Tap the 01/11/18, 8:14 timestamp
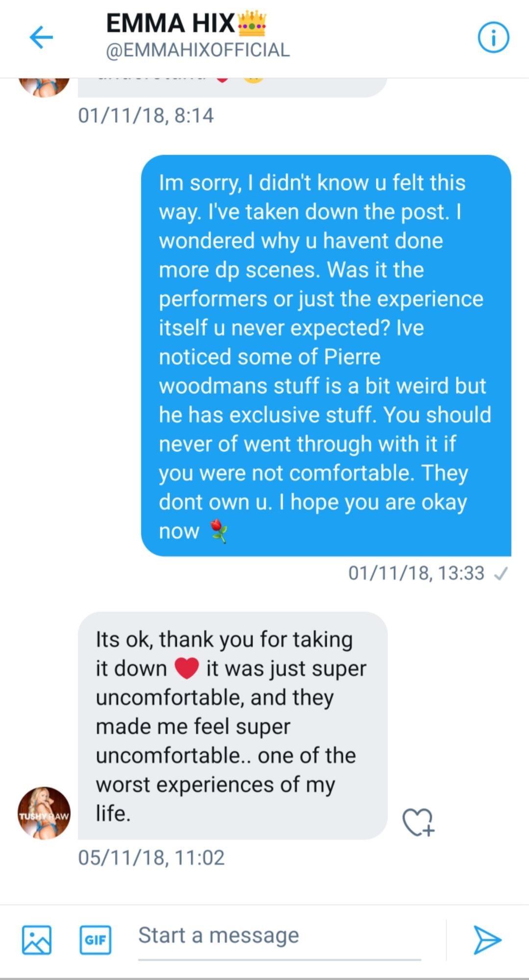Viewport: 529px width, 980px height. point(146,116)
